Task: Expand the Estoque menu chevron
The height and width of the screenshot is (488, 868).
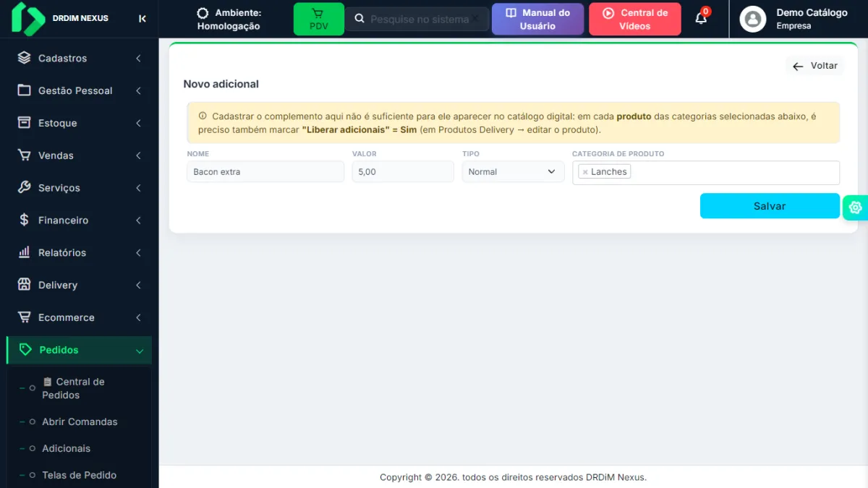Action: tap(138, 123)
